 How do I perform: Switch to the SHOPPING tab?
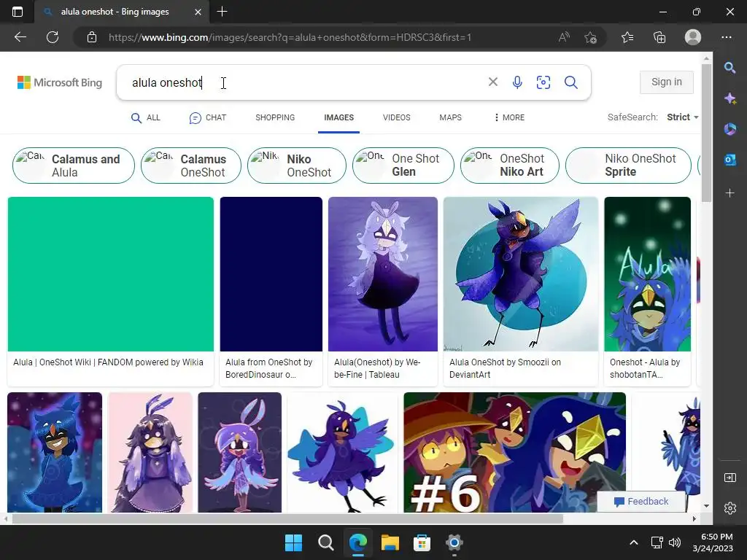(275, 117)
